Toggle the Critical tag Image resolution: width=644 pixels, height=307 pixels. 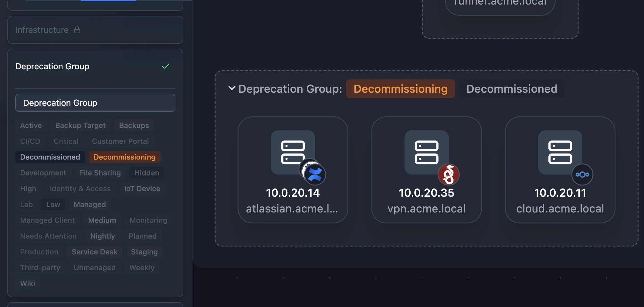click(x=66, y=141)
